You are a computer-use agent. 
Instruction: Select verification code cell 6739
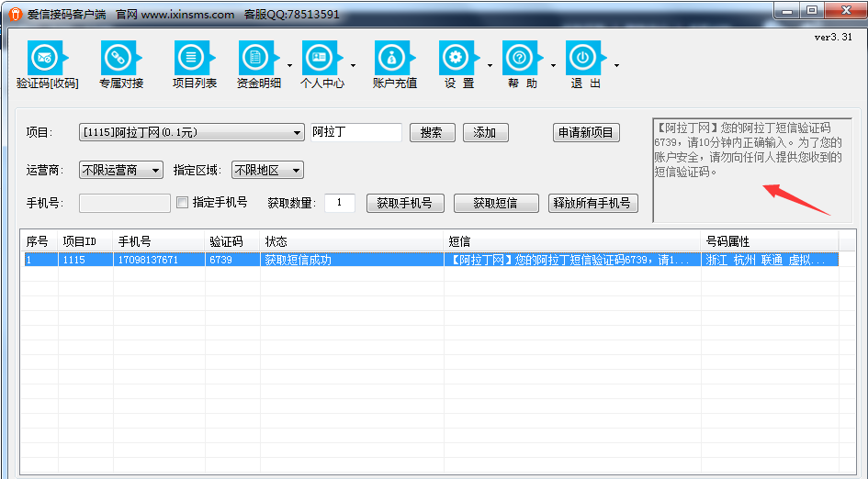[x=232, y=260]
